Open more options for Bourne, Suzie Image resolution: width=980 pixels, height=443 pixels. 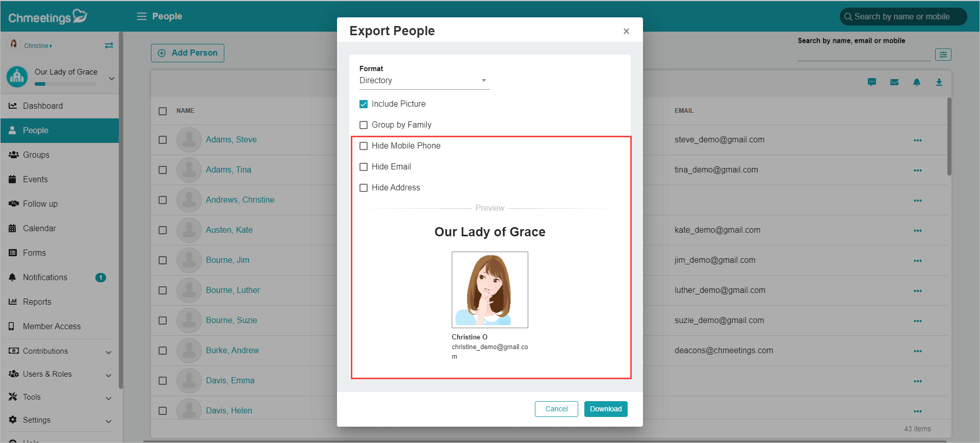tap(918, 321)
